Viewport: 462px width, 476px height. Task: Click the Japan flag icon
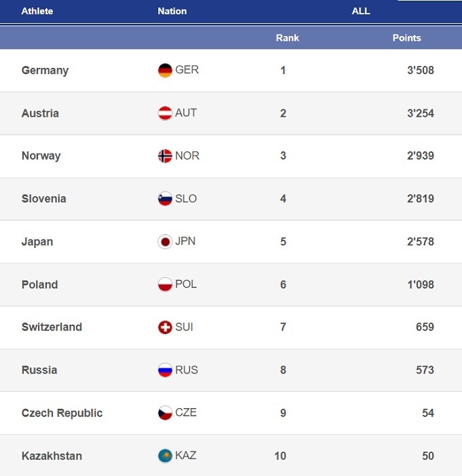[x=165, y=242]
